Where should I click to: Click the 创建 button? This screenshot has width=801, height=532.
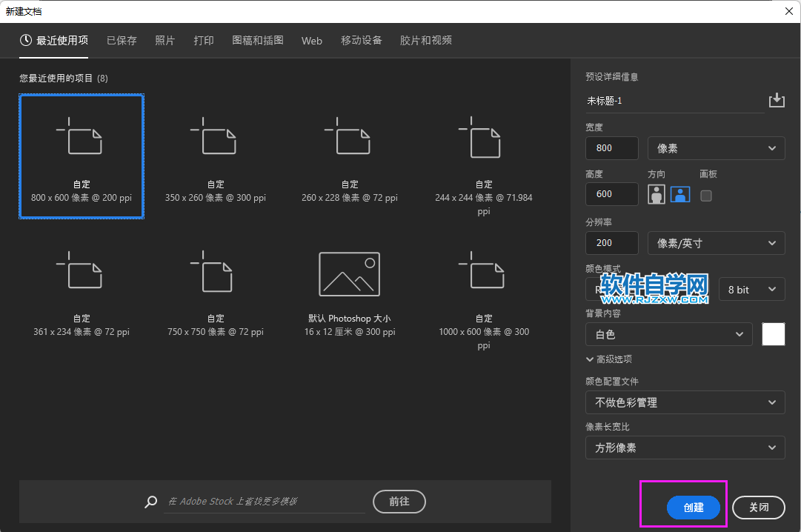(x=694, y=508)
